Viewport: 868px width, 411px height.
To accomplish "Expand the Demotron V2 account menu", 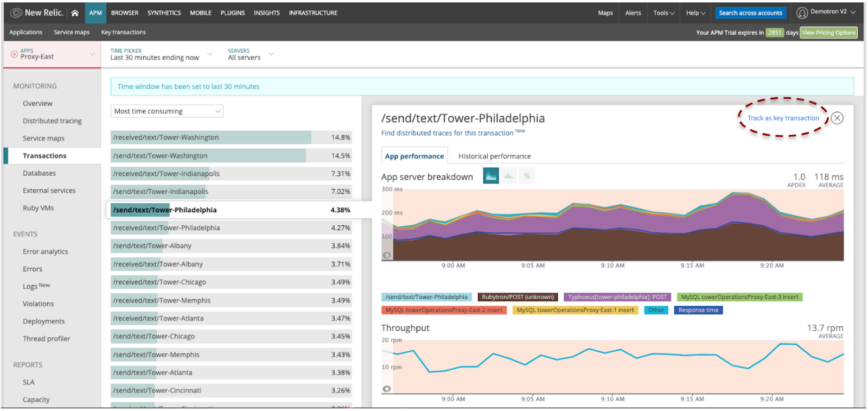I will (x=833, y=12).
